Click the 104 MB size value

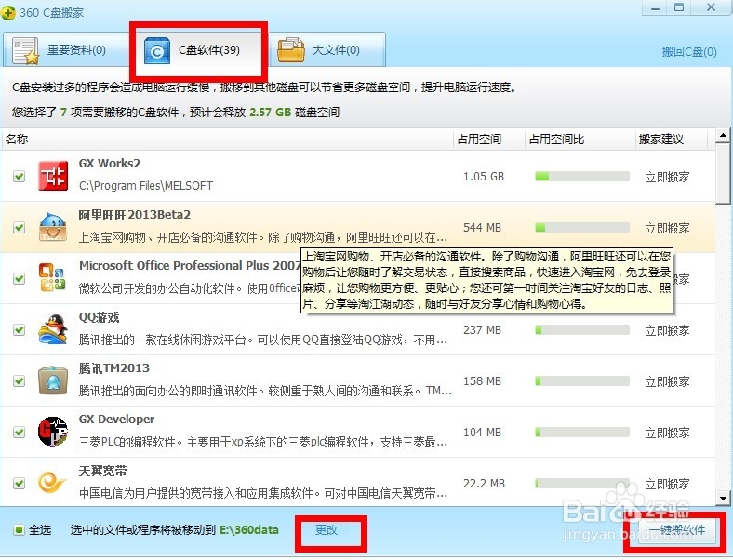click(x=482, y=432)
